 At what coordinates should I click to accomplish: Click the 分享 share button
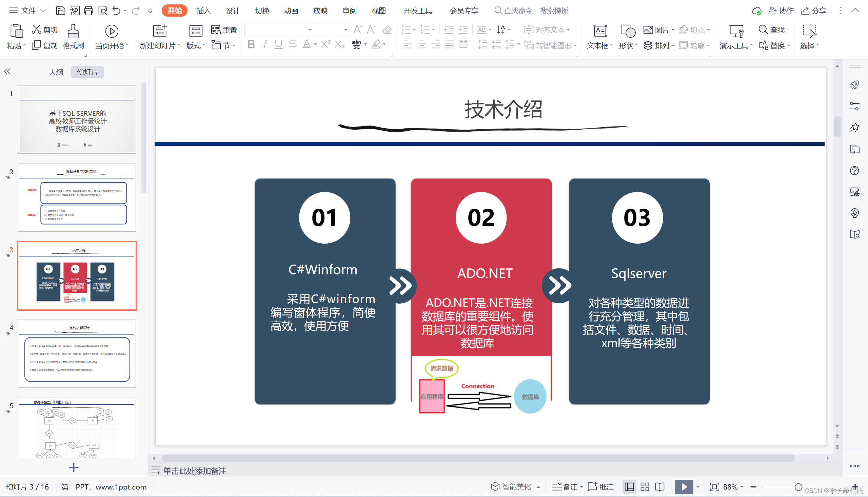814,11
